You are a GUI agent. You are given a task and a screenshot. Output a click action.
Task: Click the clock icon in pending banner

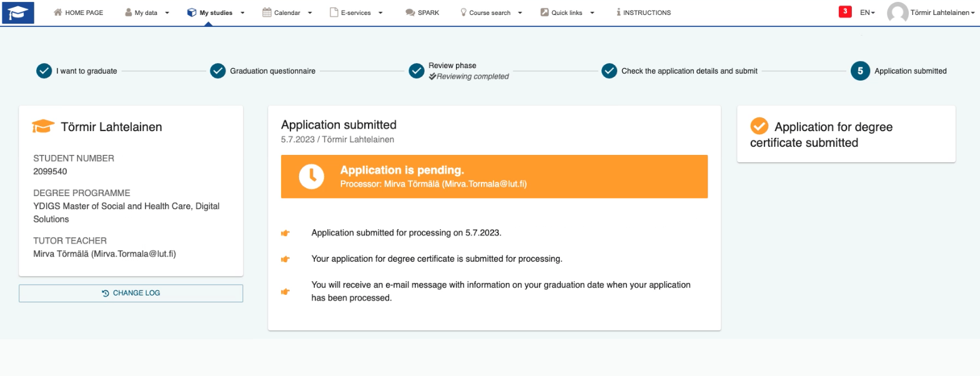click(311, 177)
